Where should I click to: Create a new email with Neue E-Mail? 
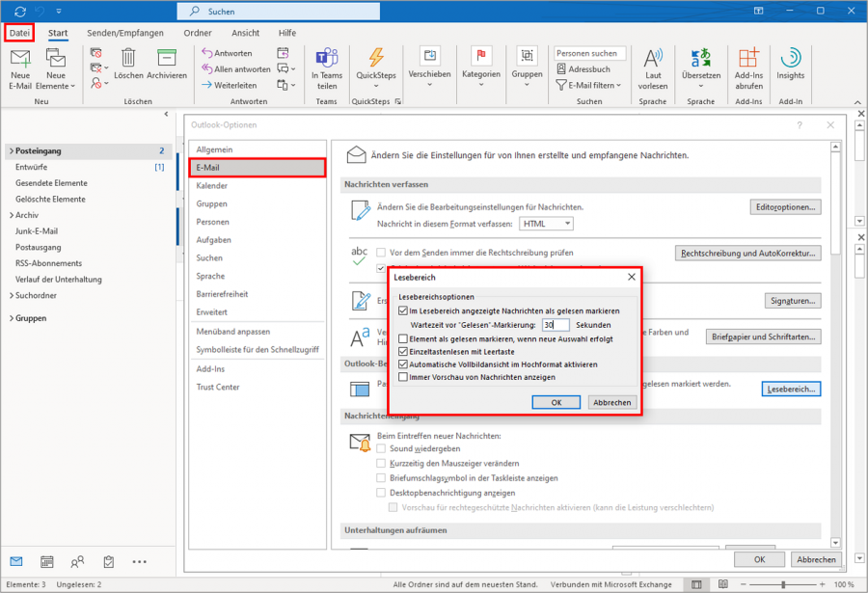19,70
